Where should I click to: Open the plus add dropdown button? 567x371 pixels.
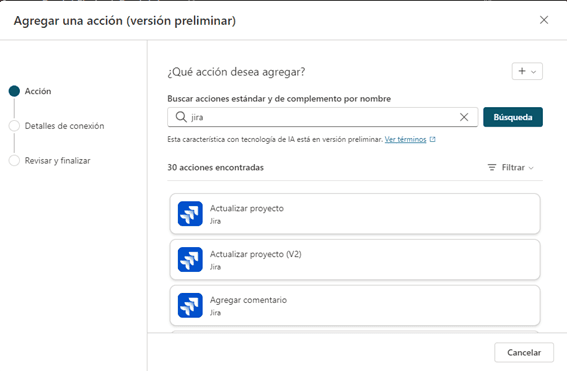(x=527, y=71)
